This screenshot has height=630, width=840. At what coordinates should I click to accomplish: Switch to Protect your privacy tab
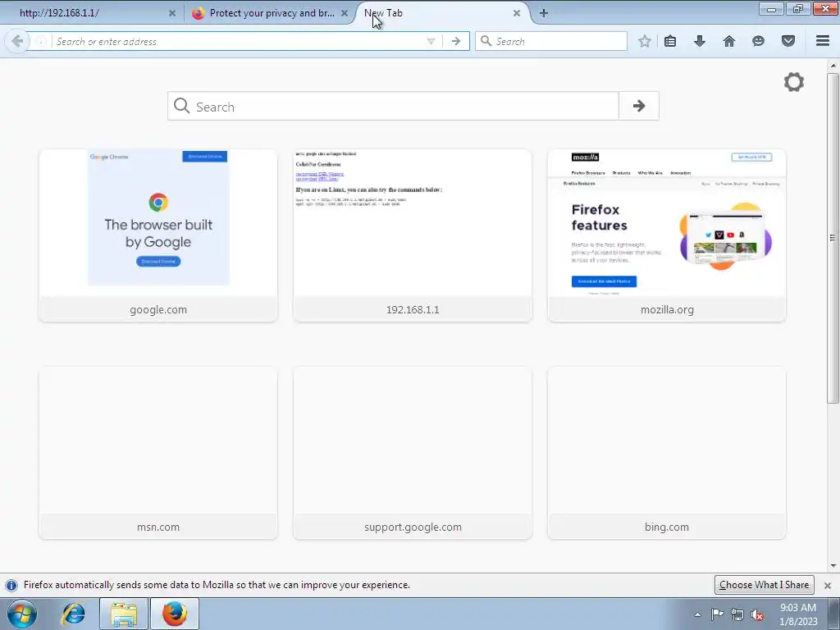(x=271, y=13)
